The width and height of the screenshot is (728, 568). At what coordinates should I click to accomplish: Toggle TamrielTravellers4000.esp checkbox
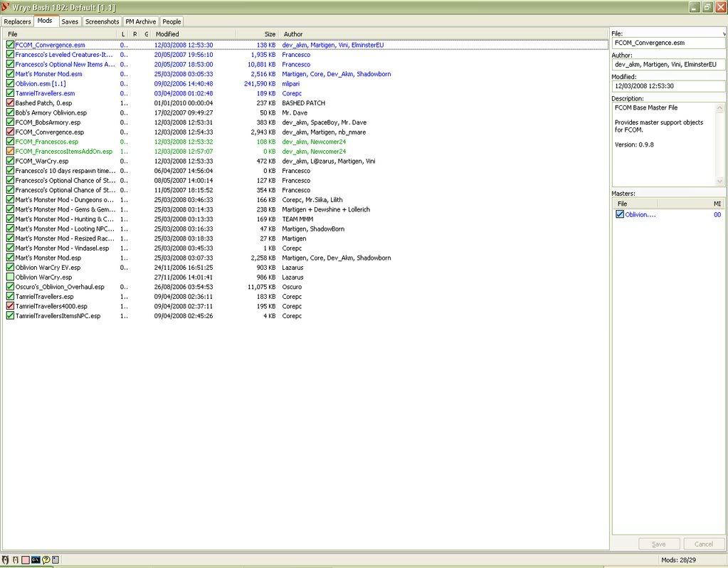click(10, 306)
